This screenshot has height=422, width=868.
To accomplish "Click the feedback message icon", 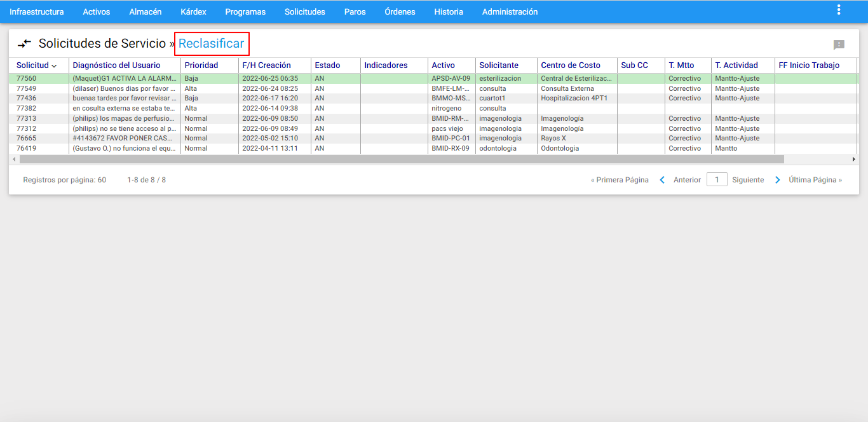I will pyautogui.click(x=839, y=44).
